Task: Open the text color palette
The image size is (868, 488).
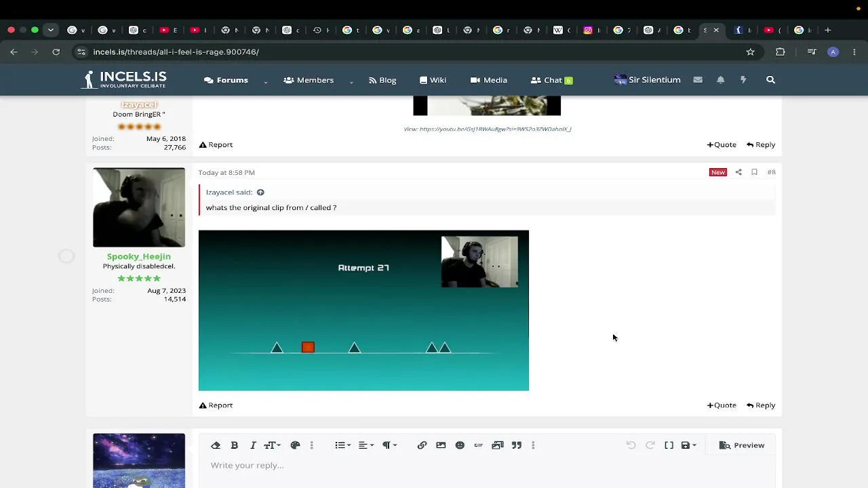Action: (x=295, y=445)
